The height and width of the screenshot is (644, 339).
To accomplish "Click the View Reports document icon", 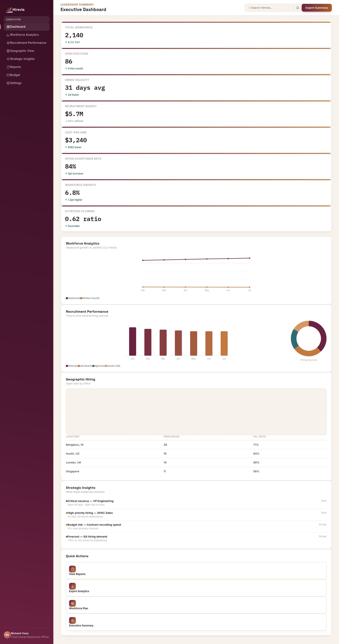I will [72, 569].
